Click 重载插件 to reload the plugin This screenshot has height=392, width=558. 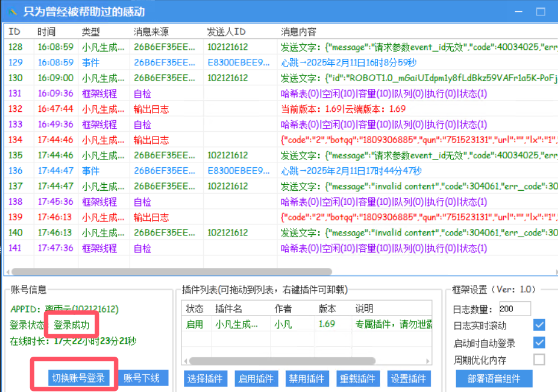[x=358, y=378]
